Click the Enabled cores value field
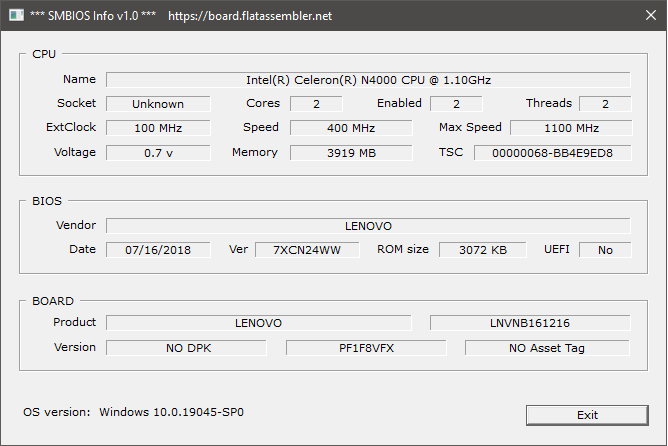668x446 pixels. click(456, 104)
